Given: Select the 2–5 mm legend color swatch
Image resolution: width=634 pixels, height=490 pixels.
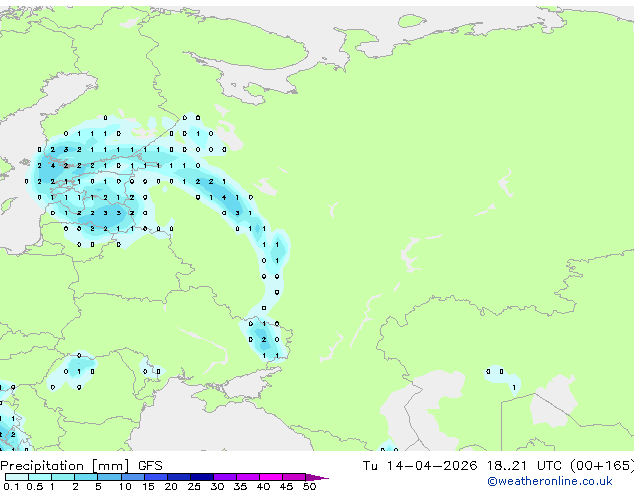Looking at the screenshot, I should tap(86, 477).
